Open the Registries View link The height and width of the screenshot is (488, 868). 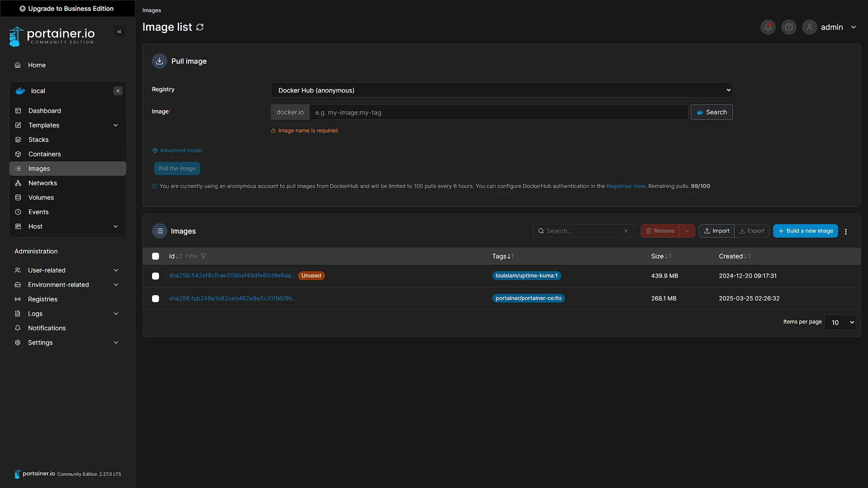[x=626, y=186]
